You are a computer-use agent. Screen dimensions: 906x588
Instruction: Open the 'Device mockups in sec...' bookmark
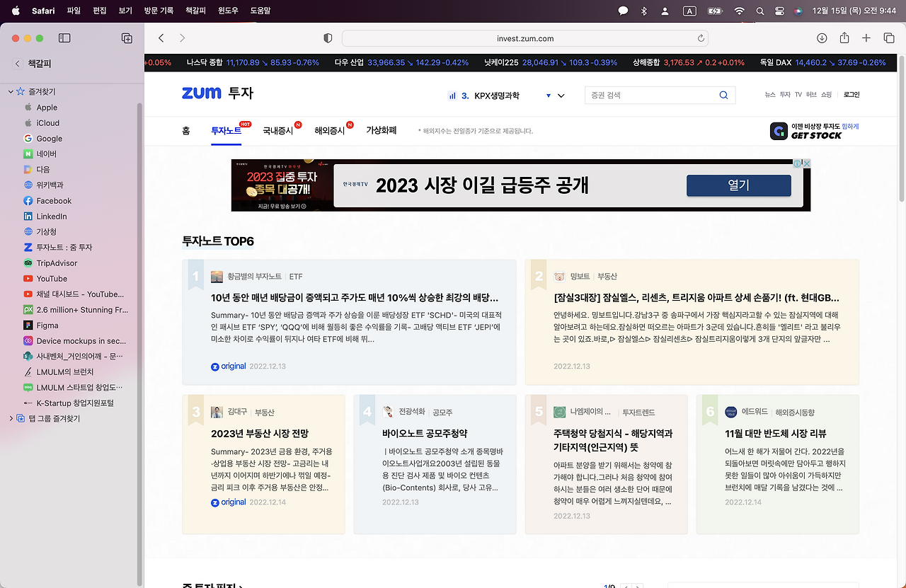pyautogui.click(x=81, y=341)
